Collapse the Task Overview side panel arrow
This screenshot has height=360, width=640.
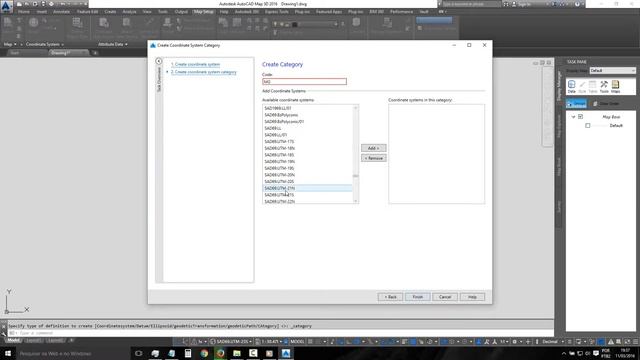click(159, 61)
